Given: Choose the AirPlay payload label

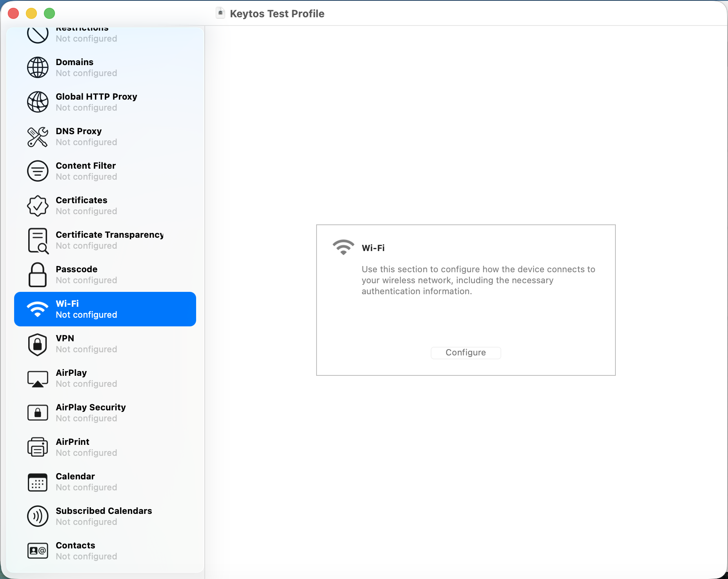Looking at the screenshot, I should click(x=71, y=373).
